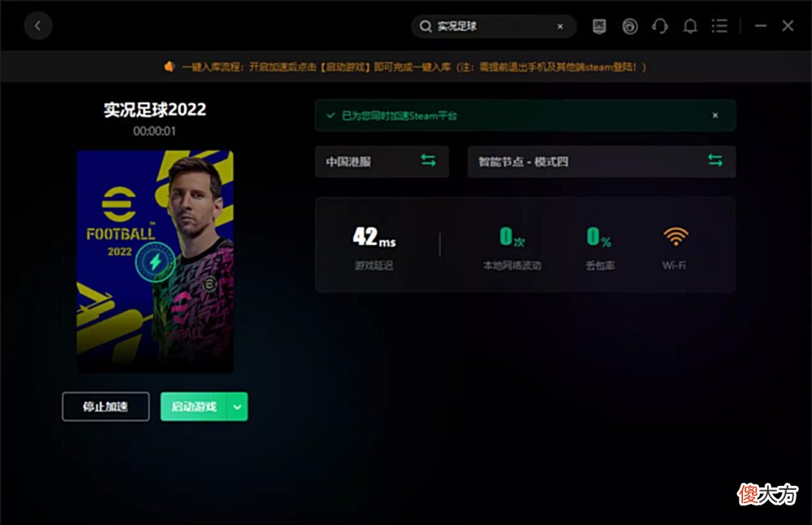Click the orange Wi-Fi signal icon

tap(676, 236)
